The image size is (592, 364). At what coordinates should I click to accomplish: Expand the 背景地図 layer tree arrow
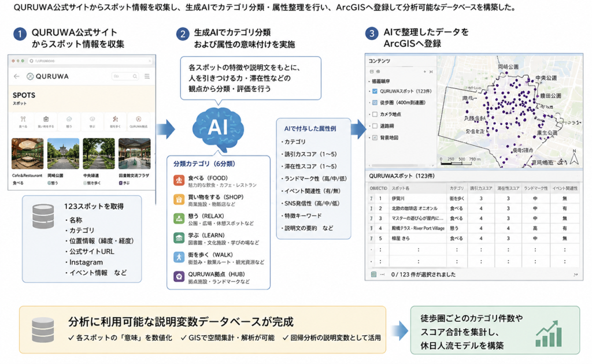(x=369, y=138)
